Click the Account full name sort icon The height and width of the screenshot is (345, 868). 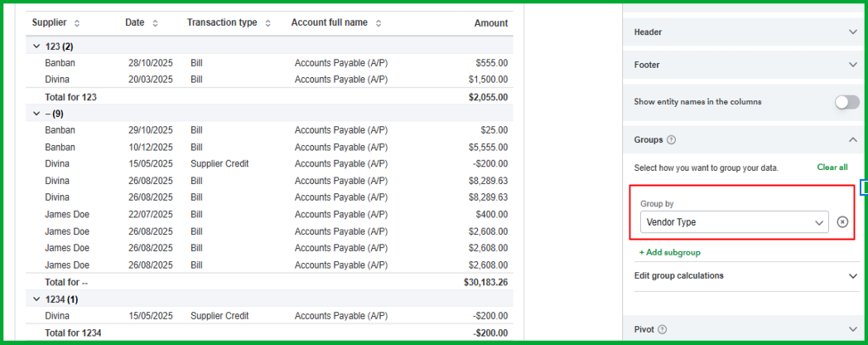coord(379,23)
